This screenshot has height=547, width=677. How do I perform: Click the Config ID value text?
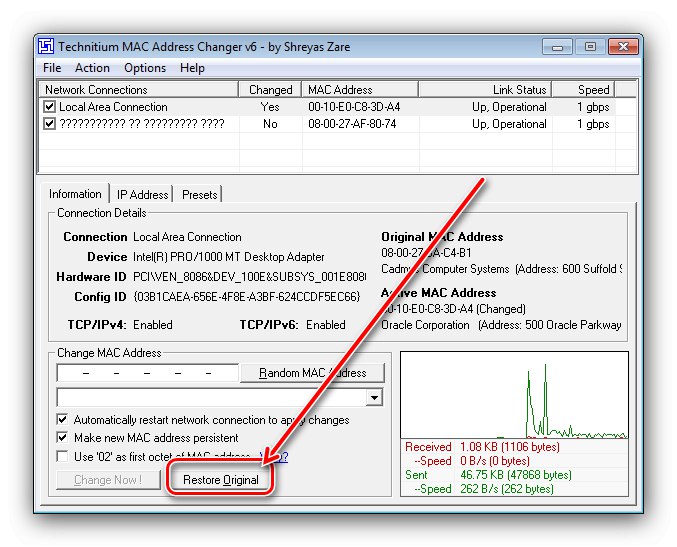pos(247,297)
